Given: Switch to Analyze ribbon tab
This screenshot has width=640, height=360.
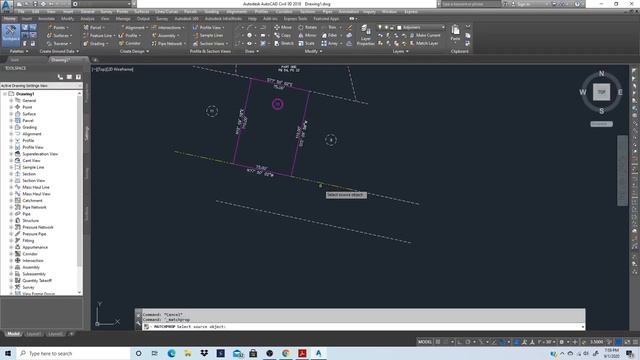Looking at the screenshot, I should point(87,19).
